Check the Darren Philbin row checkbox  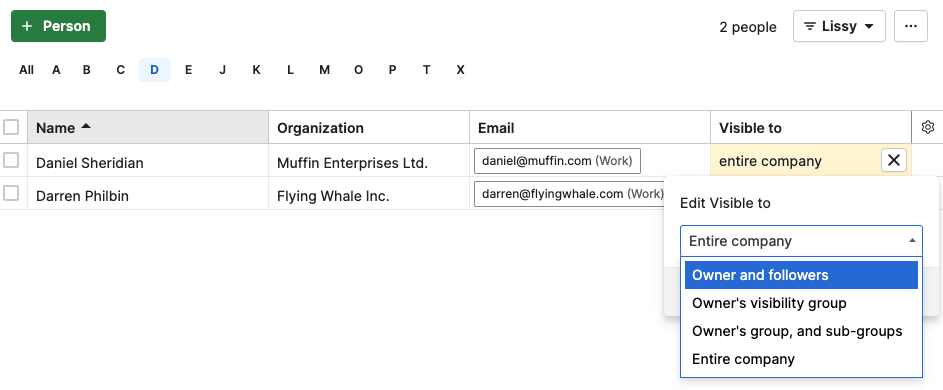(11, 193)
